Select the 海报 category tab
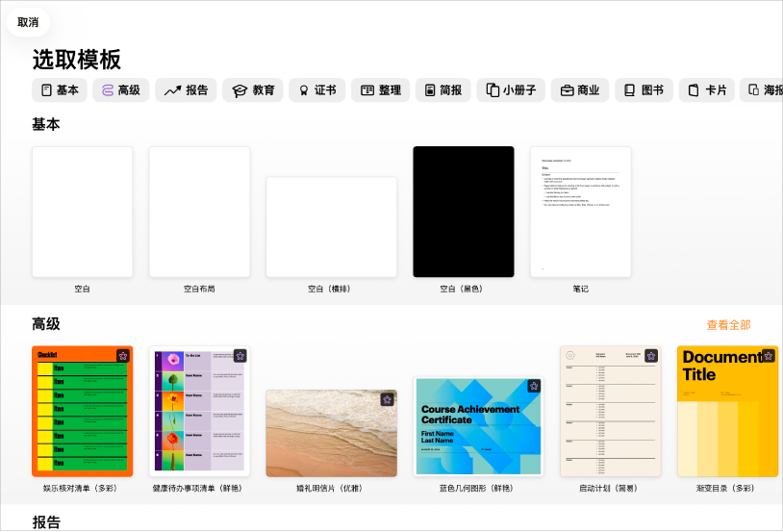 [762, 90]
